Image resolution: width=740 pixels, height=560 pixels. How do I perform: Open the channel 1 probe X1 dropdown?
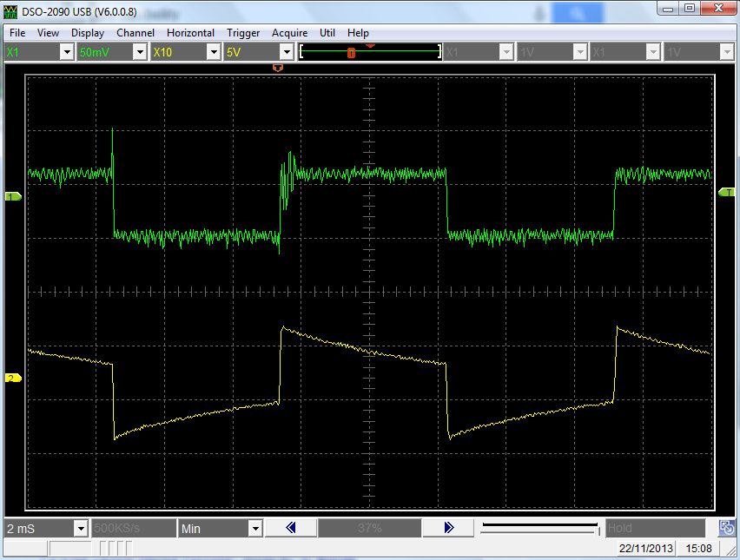click(67, 52)
